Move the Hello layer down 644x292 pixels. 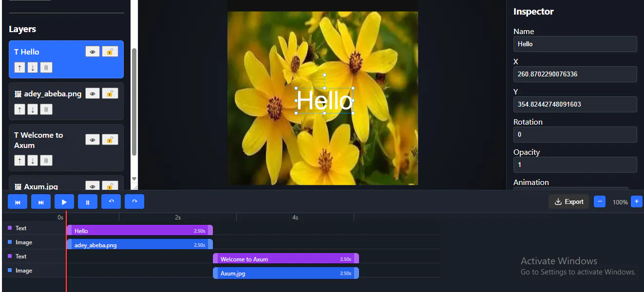pos(33,68)
